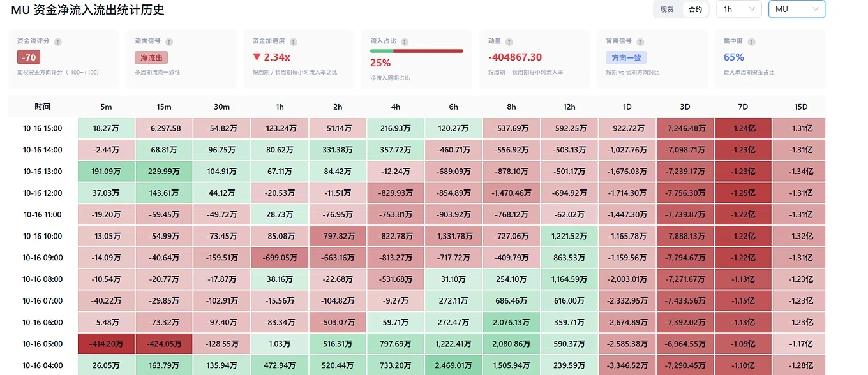Click the 流入占比 red-green ratio bar

tap(417, 51)
